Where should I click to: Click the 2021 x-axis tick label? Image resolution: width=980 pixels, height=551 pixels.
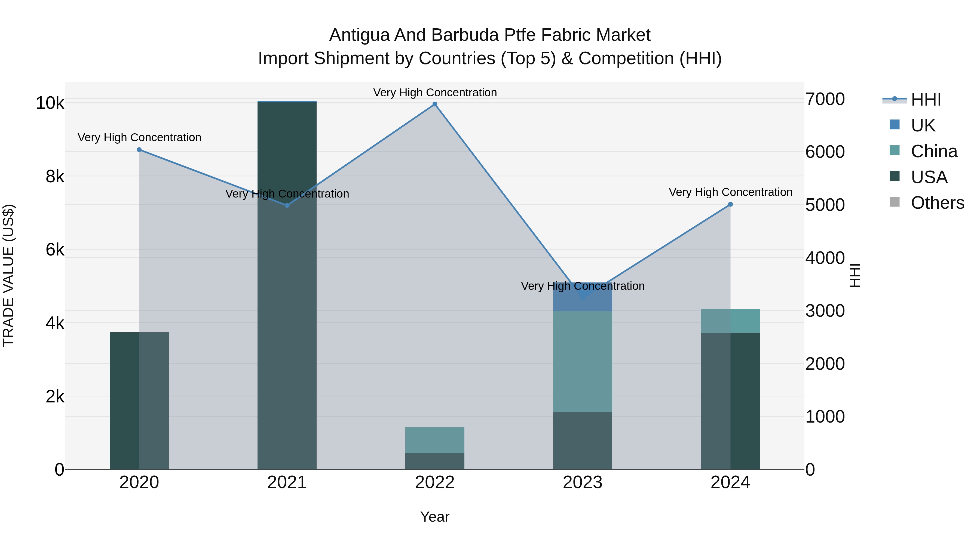(287, 482)
